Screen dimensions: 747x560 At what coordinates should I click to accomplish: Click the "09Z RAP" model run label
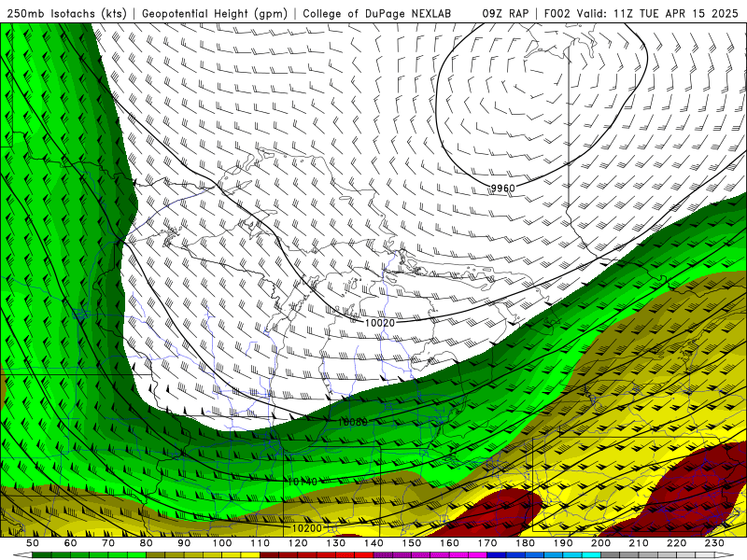[505, 13]
